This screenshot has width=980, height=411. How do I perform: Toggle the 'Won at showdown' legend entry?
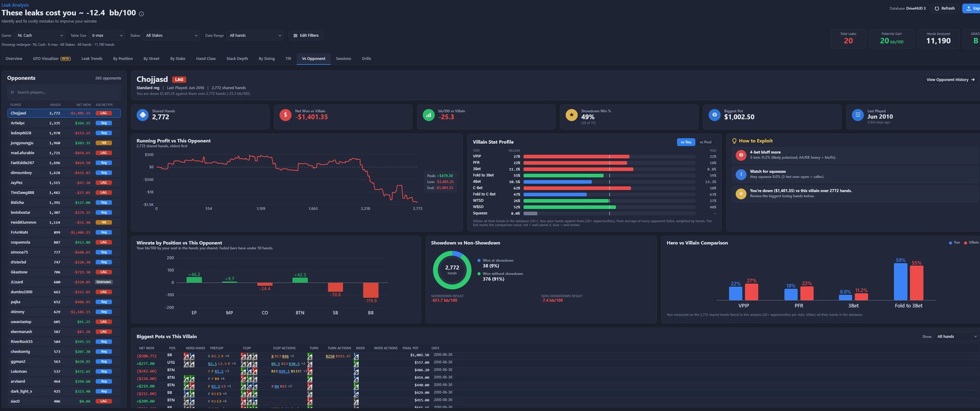(x=495, y=261)
